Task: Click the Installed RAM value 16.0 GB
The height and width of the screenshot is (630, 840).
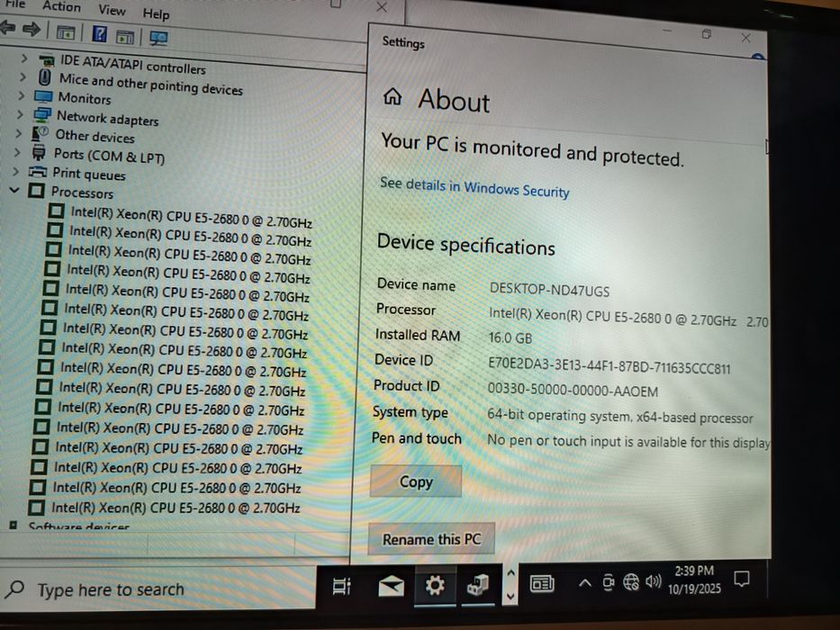Action: pos(510,338)
